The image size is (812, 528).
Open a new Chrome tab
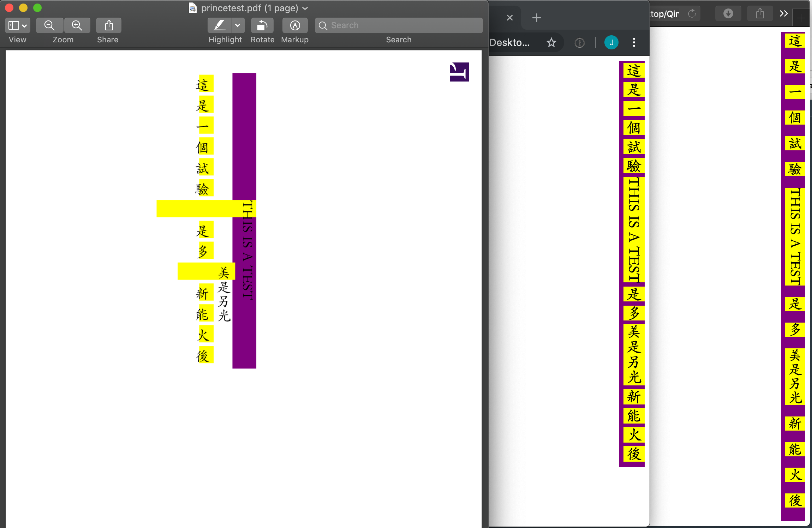[536, 18]
